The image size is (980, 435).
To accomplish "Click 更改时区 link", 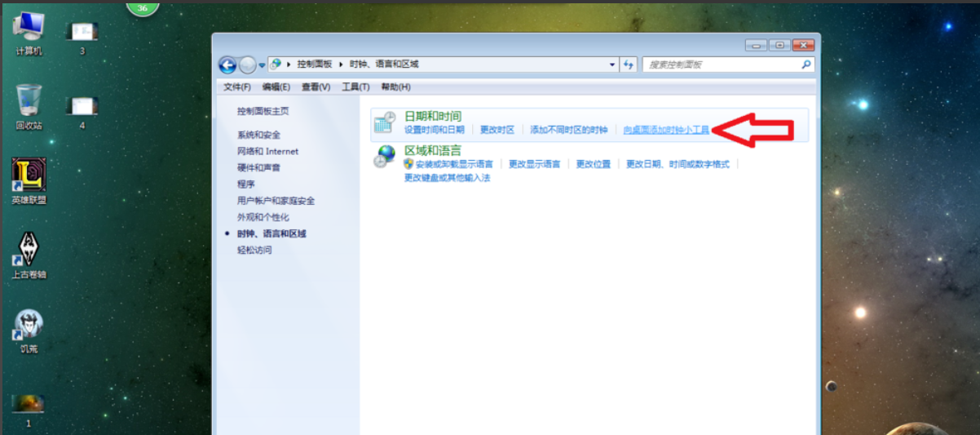I will tap(497, 130).
